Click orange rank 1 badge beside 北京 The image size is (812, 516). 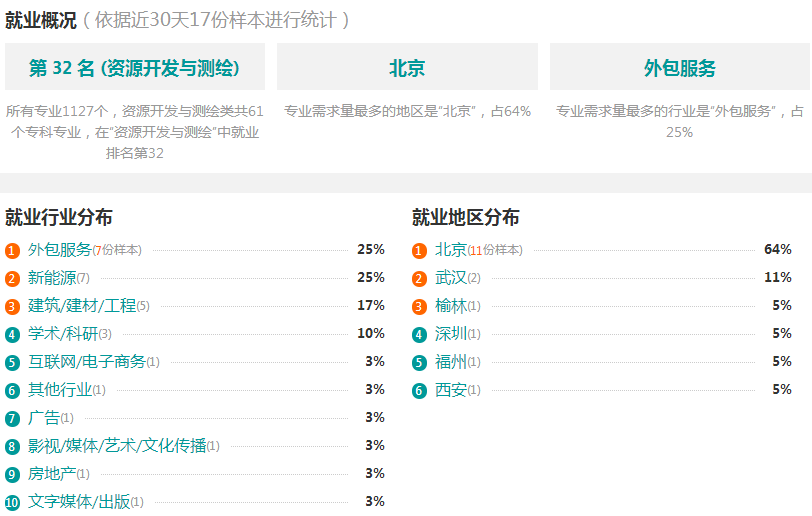419,251
